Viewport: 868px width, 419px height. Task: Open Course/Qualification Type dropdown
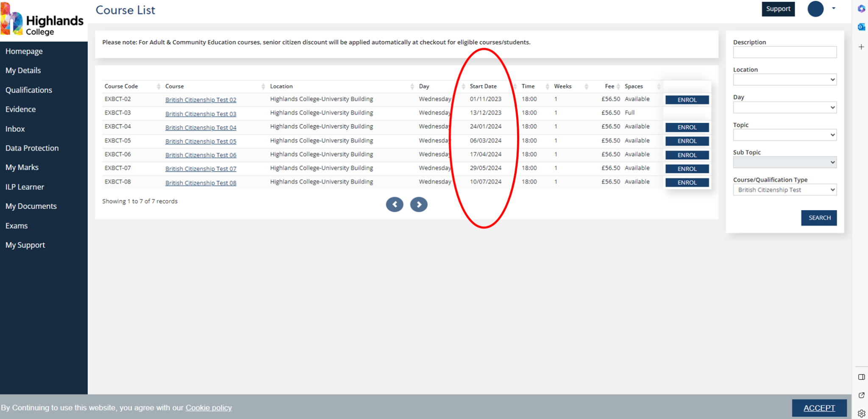pos(785,190)
